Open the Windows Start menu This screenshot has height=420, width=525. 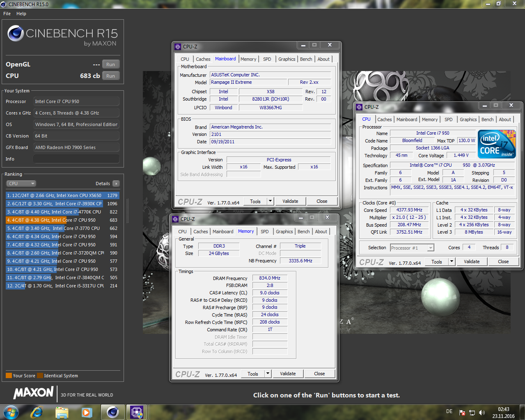click(11, 412)
